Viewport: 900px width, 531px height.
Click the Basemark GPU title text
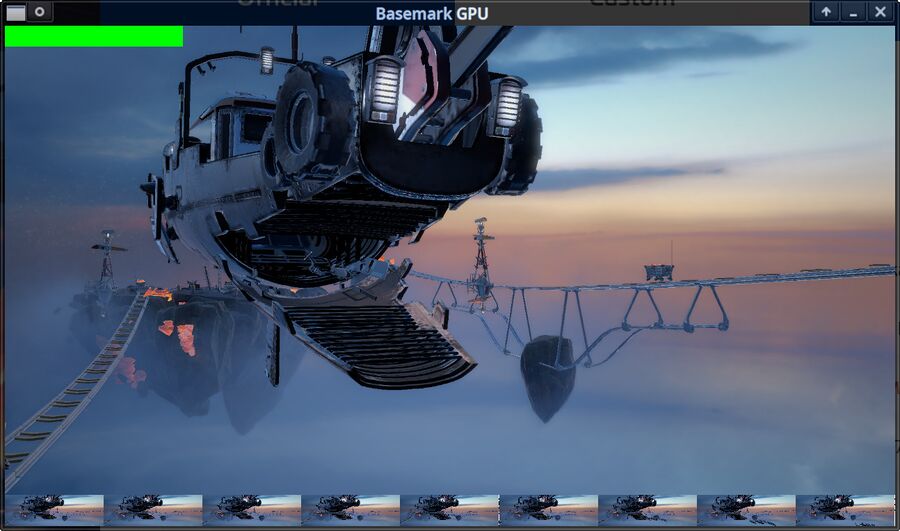(432, 13)
